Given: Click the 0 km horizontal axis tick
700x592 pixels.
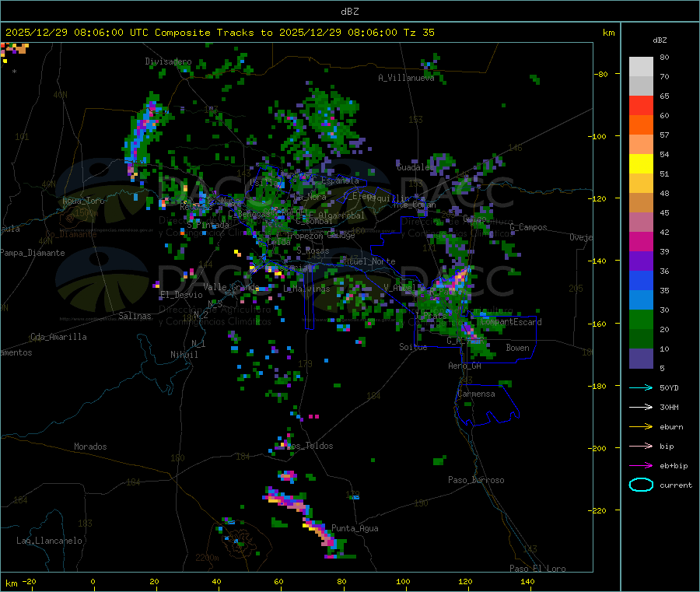Looking at the screenshot, I should pos(93,581).
